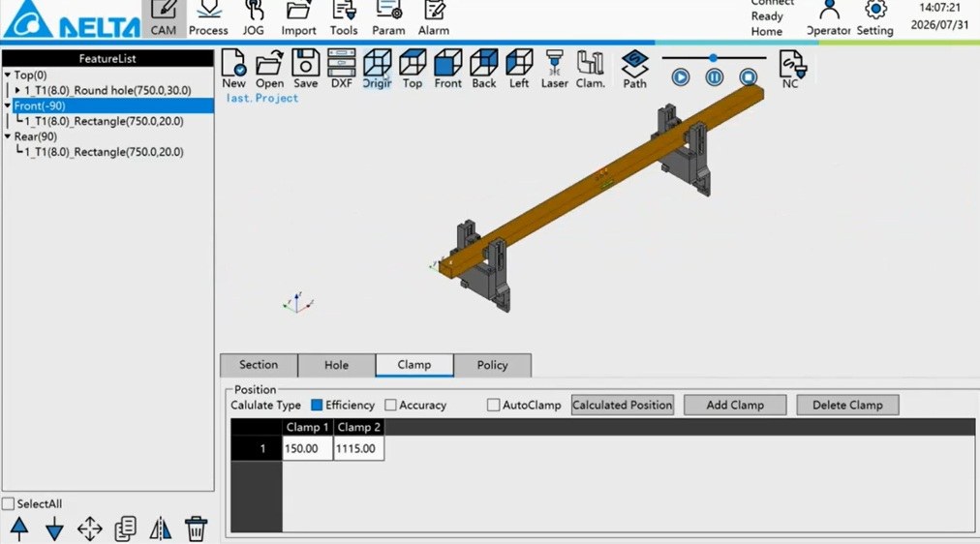Viewport: 980px width, 544px height.
Task: Click the mirror icon in bottom toolbar
Action: point(161,529)
